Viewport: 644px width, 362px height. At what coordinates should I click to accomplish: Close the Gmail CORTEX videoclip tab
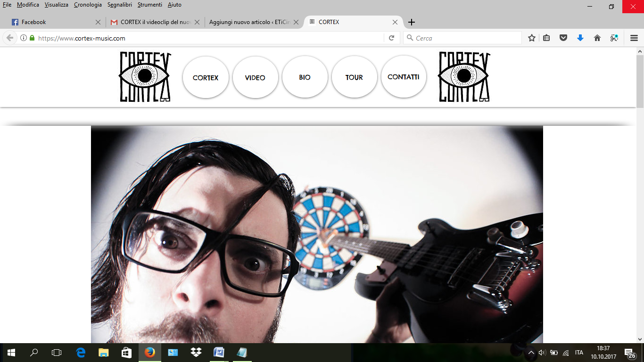(197, 22)
